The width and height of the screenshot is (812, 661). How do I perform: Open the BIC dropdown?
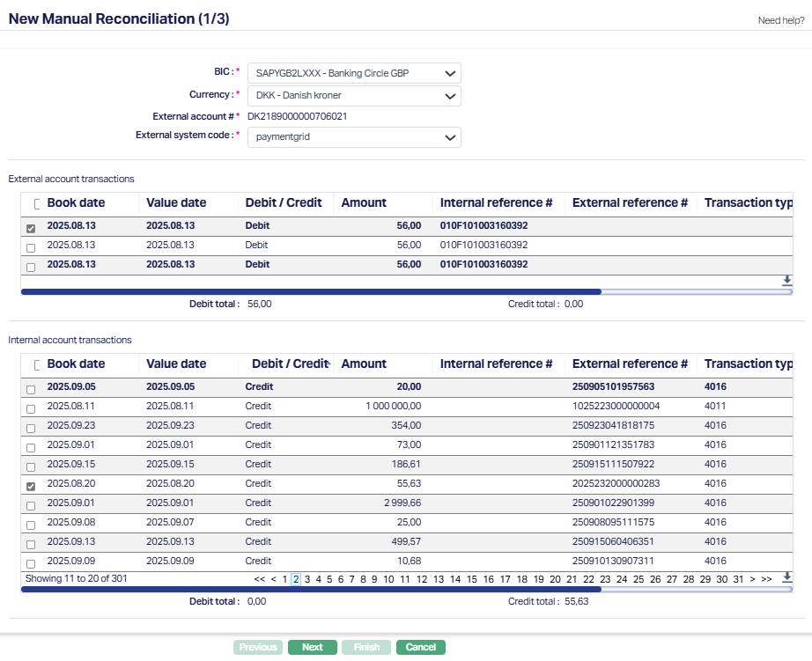pyautogui.click(x=353, y=73)
